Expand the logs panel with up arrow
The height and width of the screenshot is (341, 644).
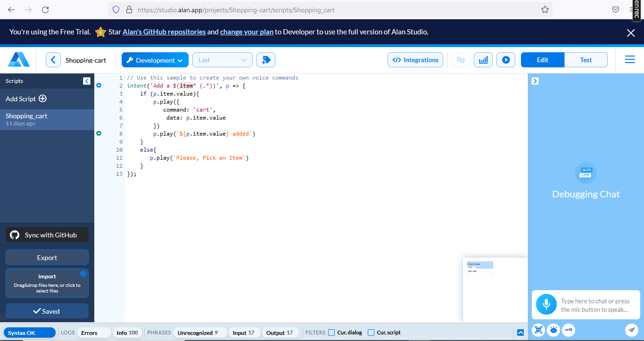click(x=520, y=333)
